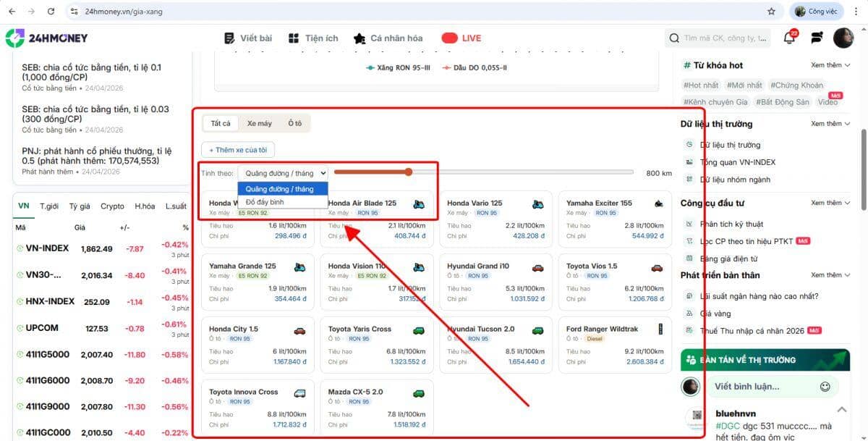Open the UPCOM index row
Screen dimensions: 868x441
point(102,328)
